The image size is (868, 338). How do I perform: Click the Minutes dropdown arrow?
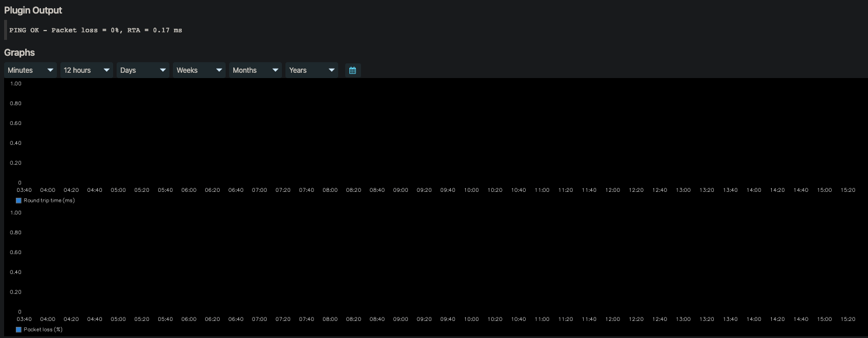coord(50,70)
